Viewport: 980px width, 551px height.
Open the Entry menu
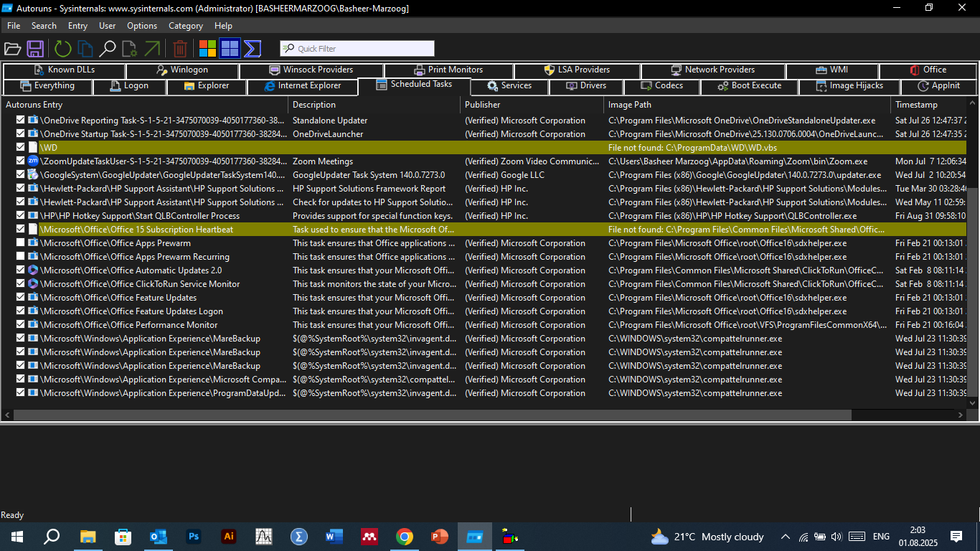(77, 26)
